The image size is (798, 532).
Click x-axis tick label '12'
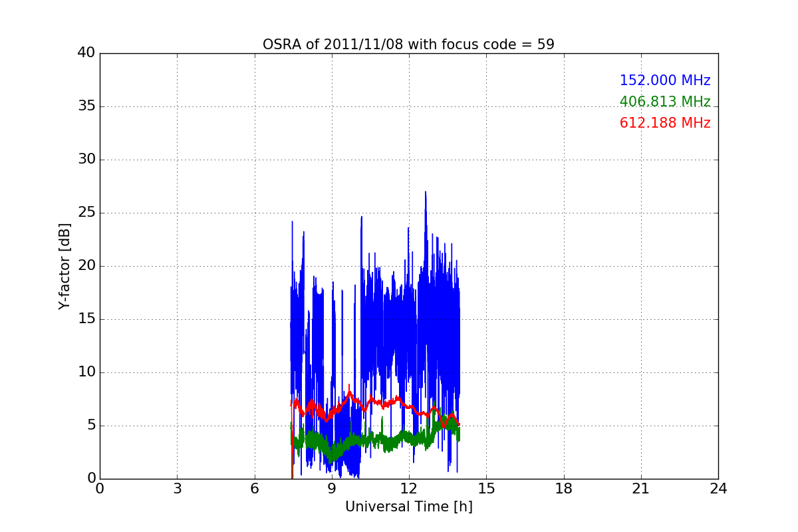coord(409,489)
